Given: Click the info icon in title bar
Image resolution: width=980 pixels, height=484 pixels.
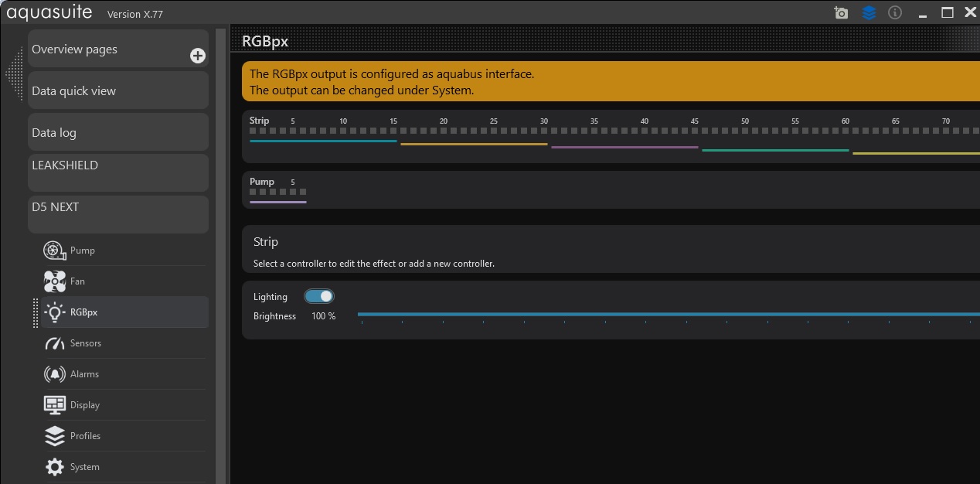Looking at the screenshot, I should click(895, 13).
